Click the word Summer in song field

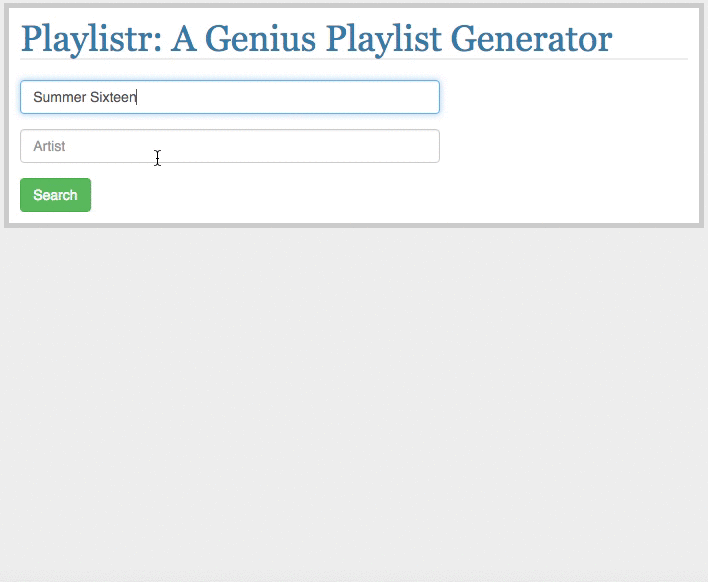pyautogui.click(x=60, y=97)
